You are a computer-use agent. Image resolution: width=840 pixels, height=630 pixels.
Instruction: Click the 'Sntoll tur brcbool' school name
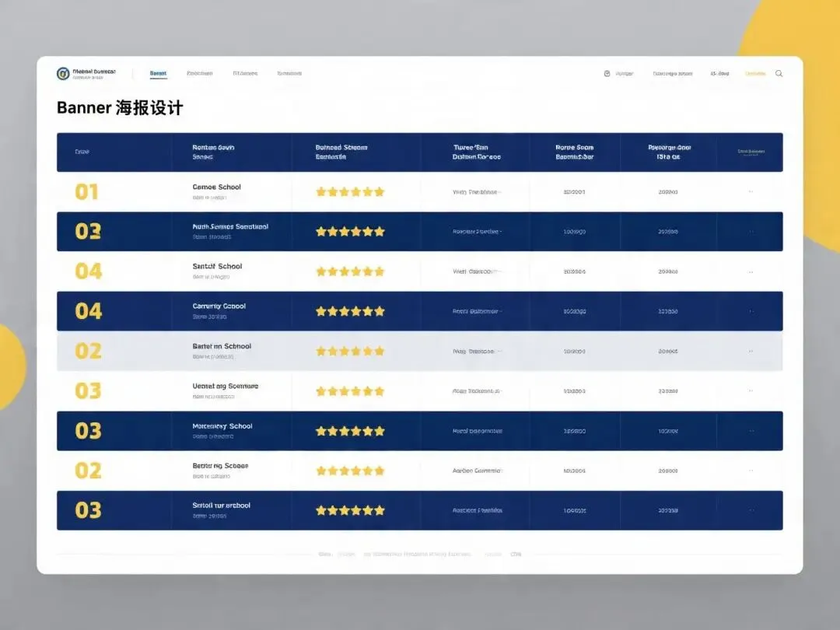pos(221,506)
